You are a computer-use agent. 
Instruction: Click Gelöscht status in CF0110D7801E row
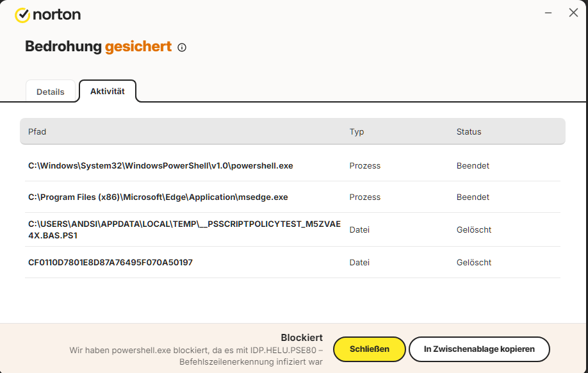[x=473, y=262]
